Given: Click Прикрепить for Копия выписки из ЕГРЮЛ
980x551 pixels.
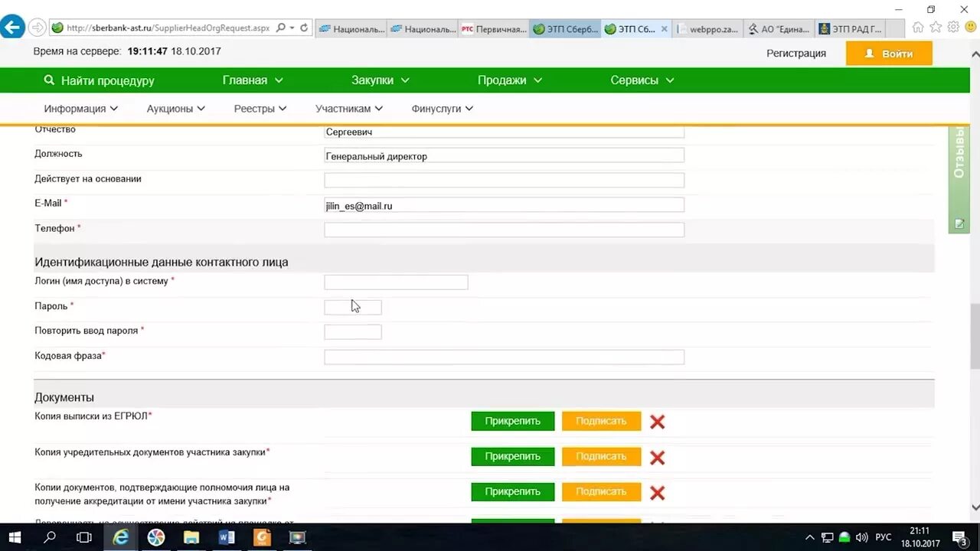Looking at the screenshot, I should coord(513,421).
